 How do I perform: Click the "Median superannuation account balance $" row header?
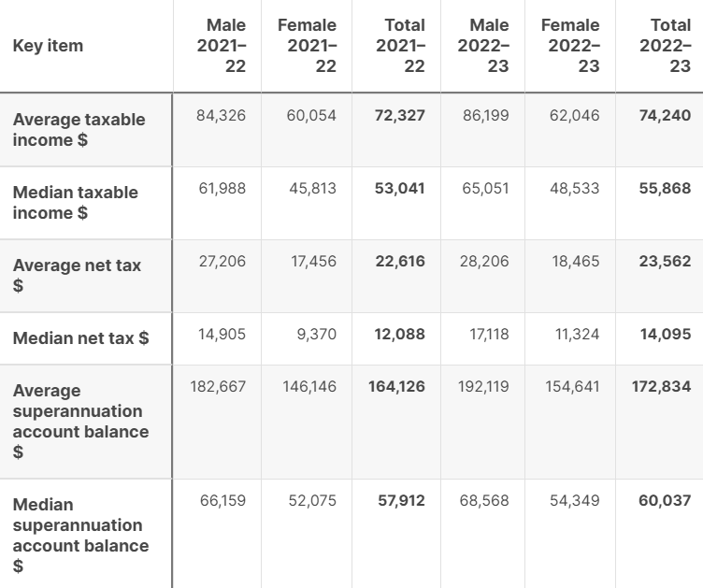[x=80, y=535]
